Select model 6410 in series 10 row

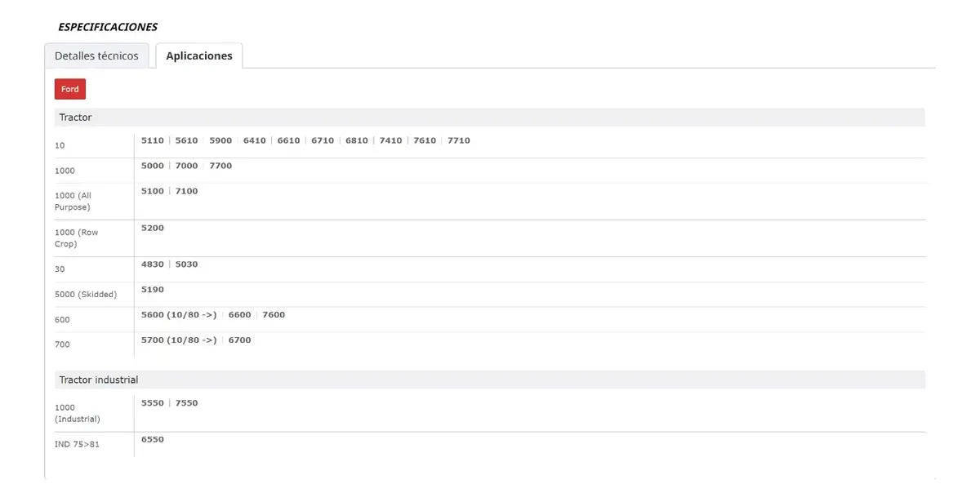[255, 140]
